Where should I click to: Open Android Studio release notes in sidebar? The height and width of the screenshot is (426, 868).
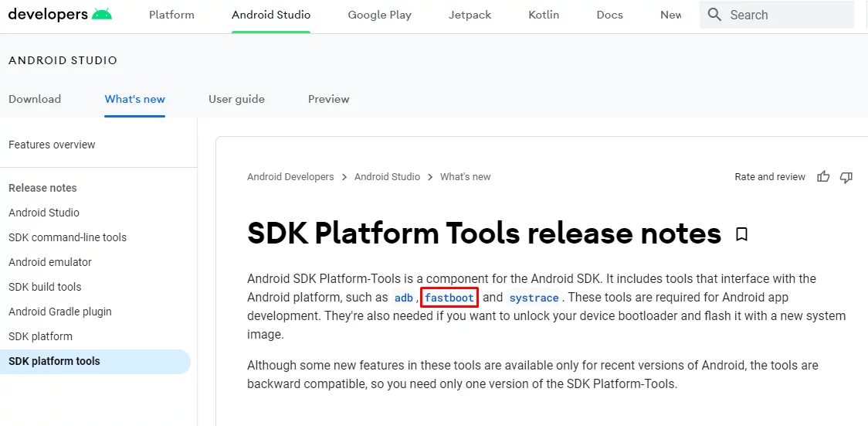pos(44,213)
